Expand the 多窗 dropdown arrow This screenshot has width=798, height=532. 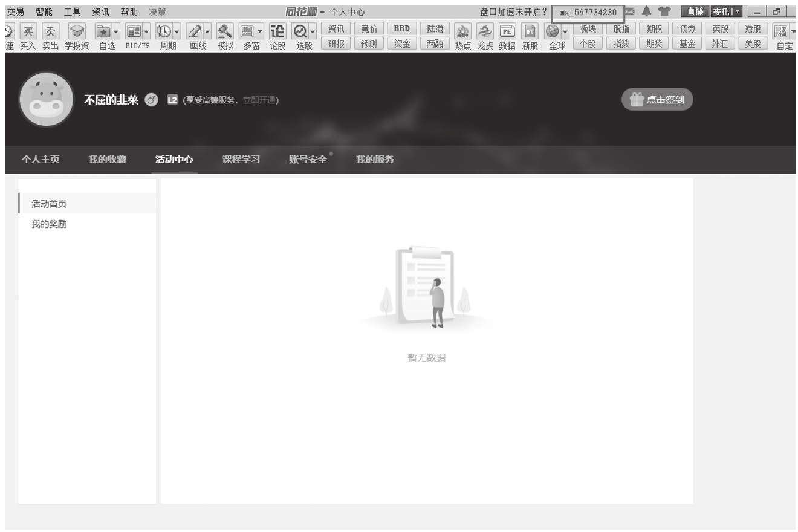tap(260, 31)
